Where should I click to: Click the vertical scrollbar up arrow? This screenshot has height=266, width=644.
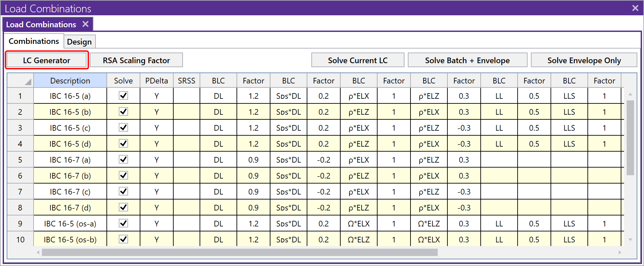tap(630, 94)
